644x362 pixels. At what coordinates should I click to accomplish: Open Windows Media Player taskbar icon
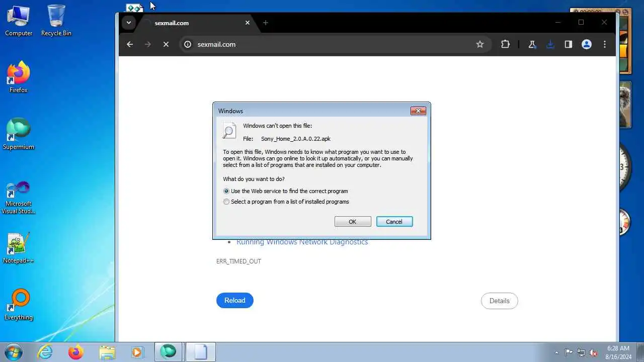[137, 352]
